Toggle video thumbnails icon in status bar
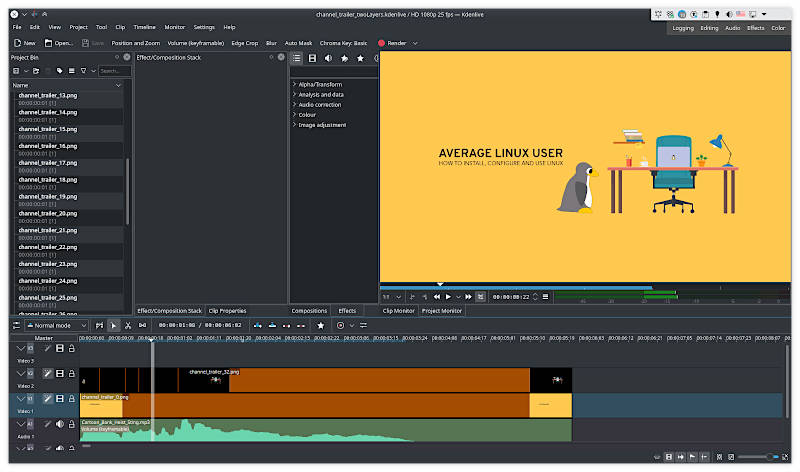This screenshot has width=800, height=472. point(669,457)
